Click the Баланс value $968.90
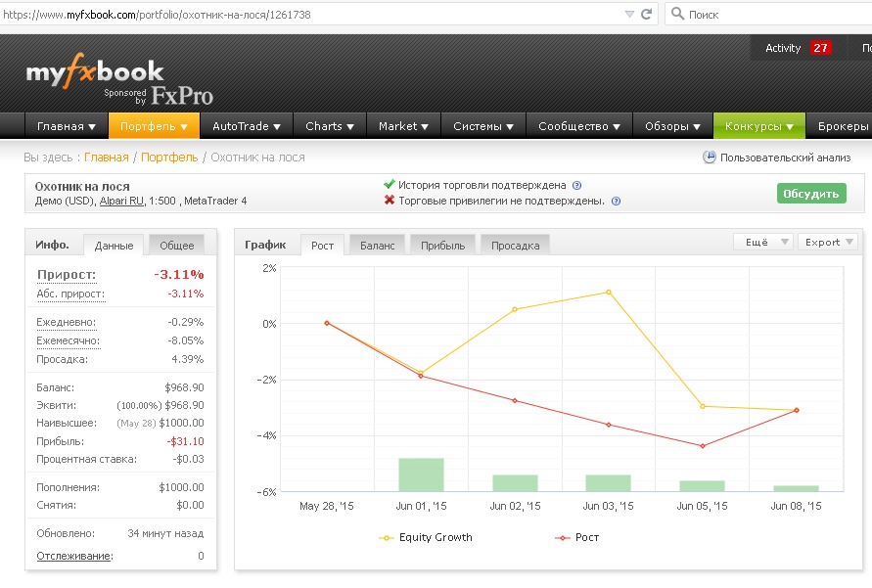This screenshot has height=588, width=872. [x=184, y=387]
